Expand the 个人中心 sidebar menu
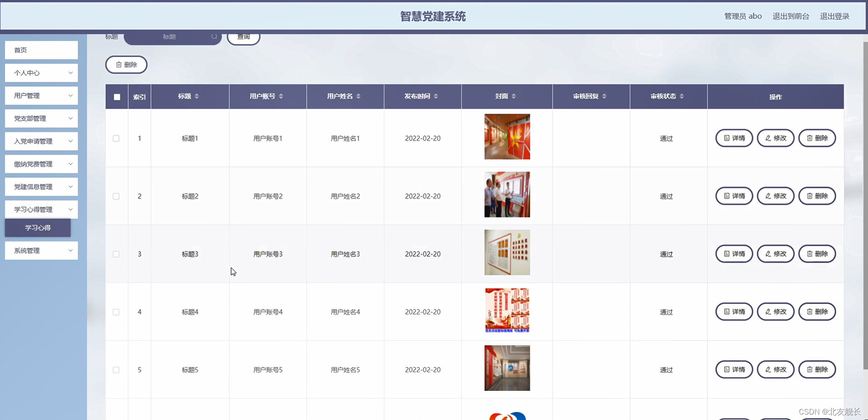The height and width of the screenshot is (420, 868). pyautogui.click(x=41, y=73)
